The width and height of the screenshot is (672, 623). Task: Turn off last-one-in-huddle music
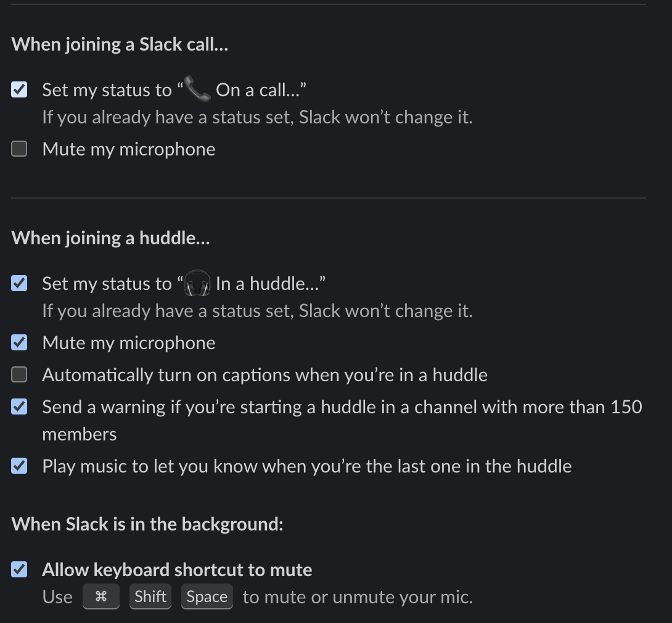(18, 466)
